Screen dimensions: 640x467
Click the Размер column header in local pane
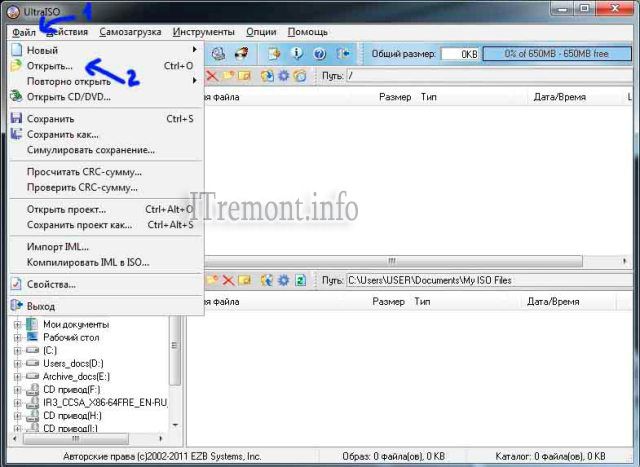tap(388, 302)
